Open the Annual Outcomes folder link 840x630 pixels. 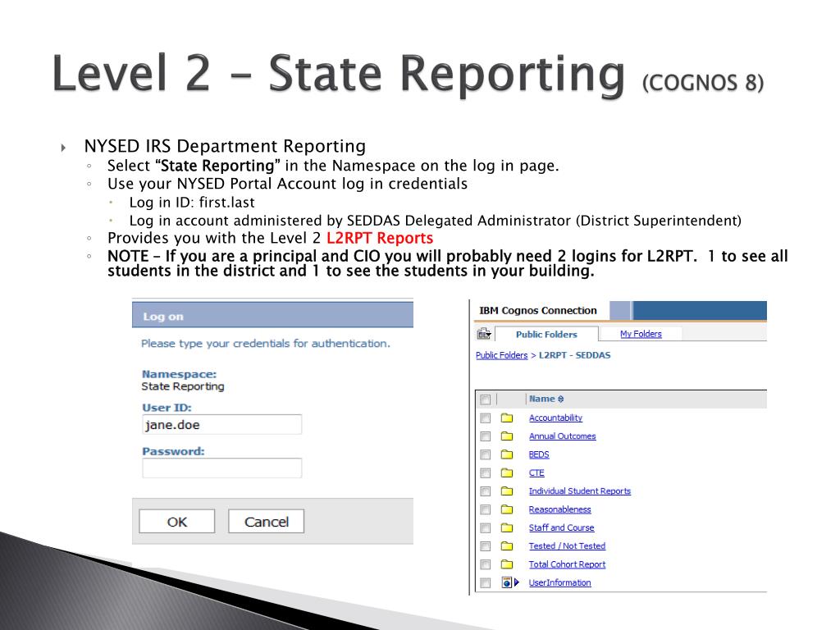tap(563, 436)
